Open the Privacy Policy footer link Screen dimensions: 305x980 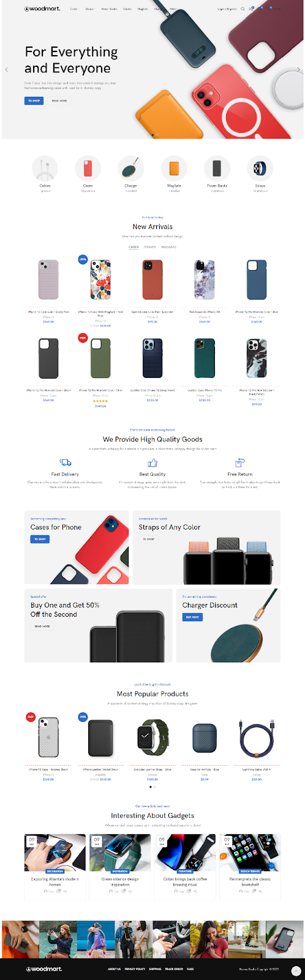(135, 969)
